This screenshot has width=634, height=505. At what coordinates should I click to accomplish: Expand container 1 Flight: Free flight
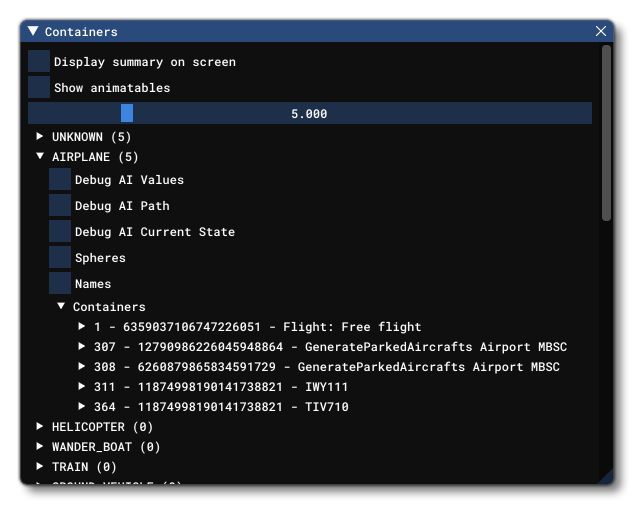[x=82, y=326]
